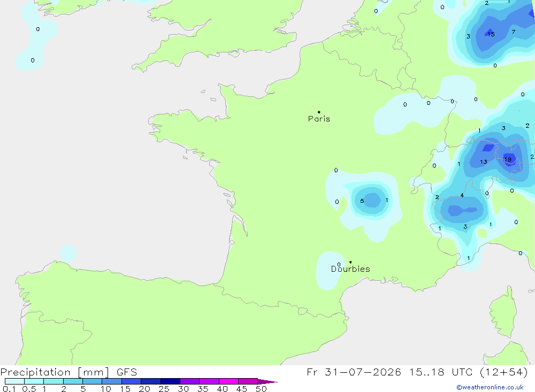Open the weatheronline.co.uk copyright link
Screen dimensions: 535x392
pos(490,387)
